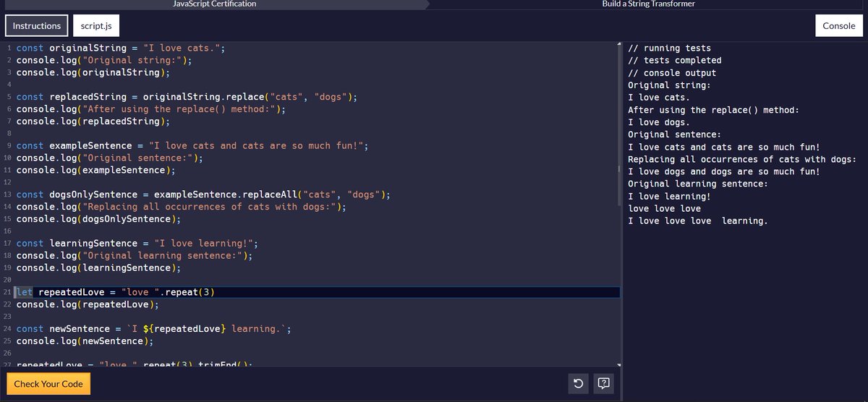Click line 14 'Replacing all occurrences' log
The image size is (868, 402).
182,207
